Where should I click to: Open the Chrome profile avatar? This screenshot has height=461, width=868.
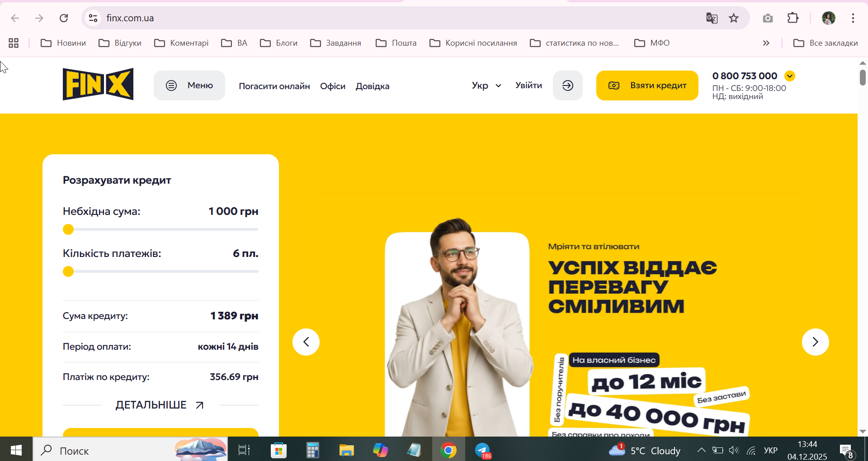tap(829, 18)
